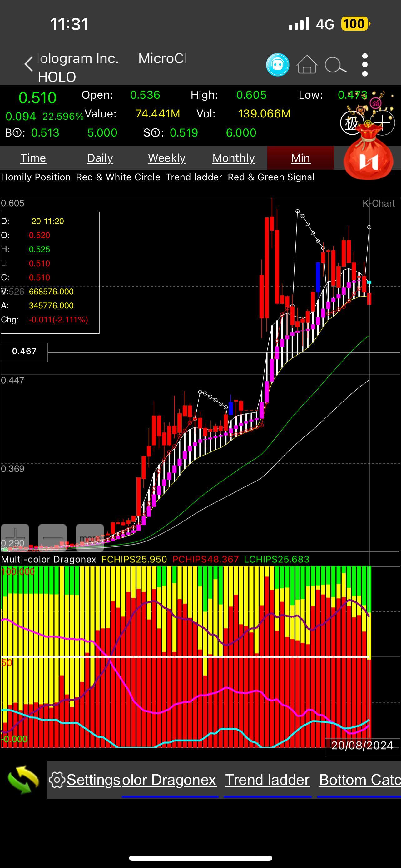
Task: Open the Multi-color Dragonex indicator link
Action: 169,780
